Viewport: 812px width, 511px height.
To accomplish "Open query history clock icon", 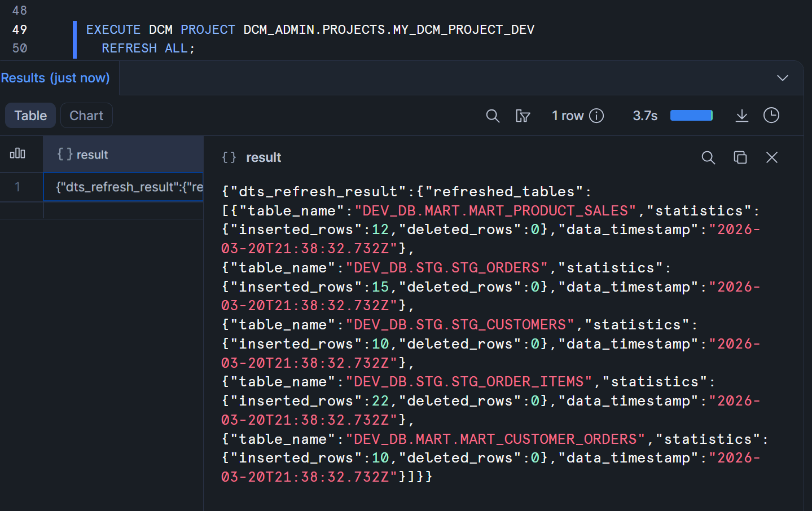I will [771, 116].
